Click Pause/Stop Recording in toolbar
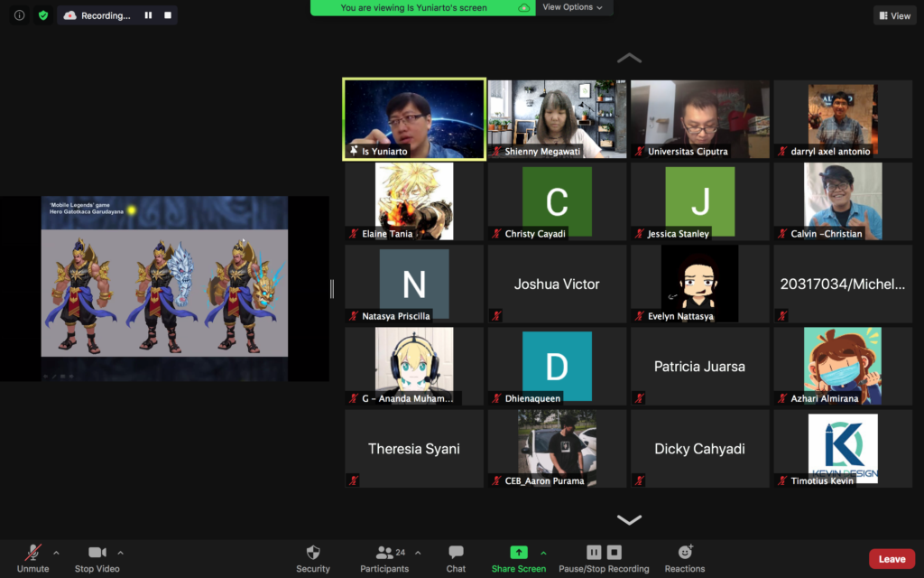The height and width of the screenshot is (578, 924). 604,558
